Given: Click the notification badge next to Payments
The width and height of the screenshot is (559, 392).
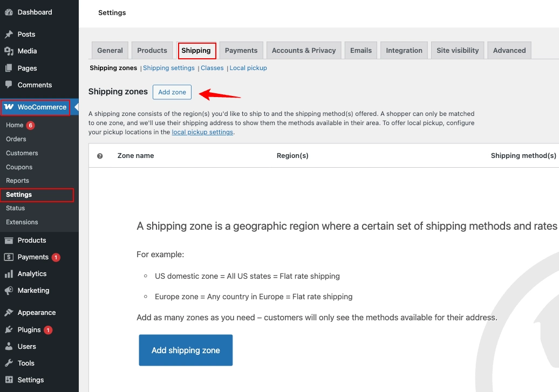Looking at the screenshot, I should (x=56, y=257).
